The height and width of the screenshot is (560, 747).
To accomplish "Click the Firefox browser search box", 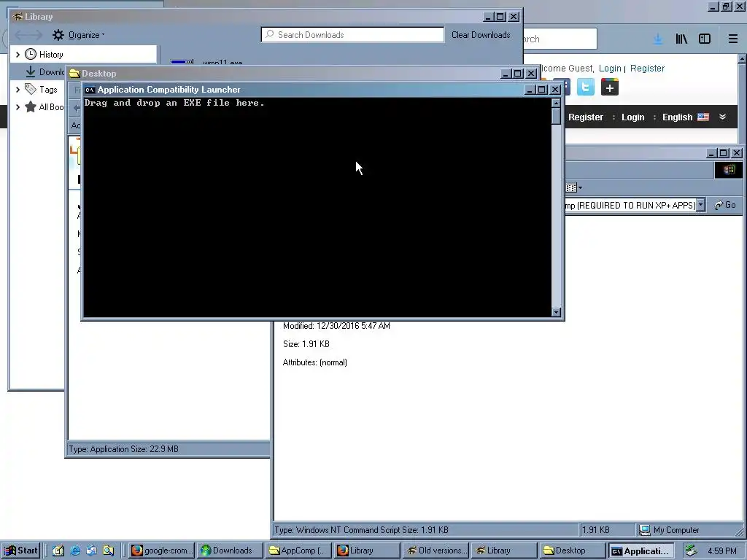I will point(560,39).
